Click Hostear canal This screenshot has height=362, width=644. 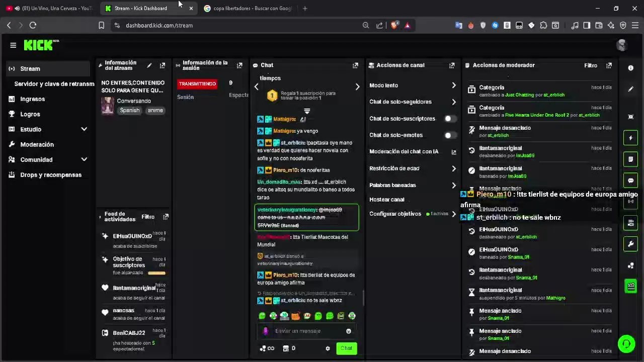pyautogui.click(x=387, y=200)
